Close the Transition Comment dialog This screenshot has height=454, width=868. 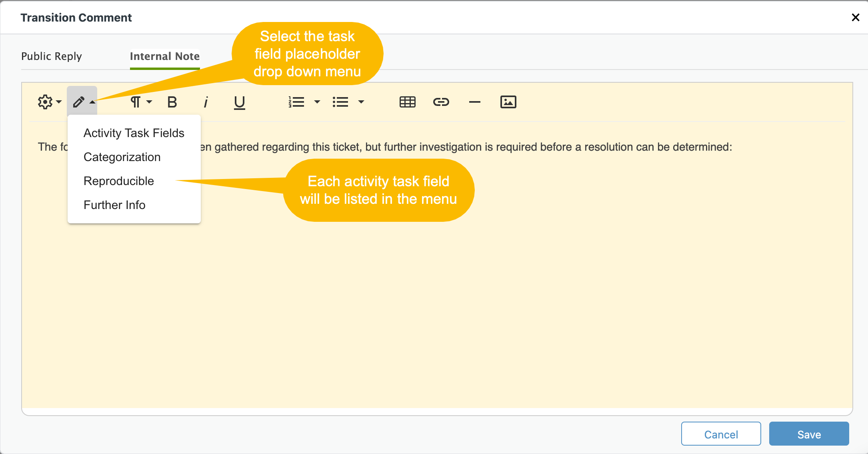point(855,18)
